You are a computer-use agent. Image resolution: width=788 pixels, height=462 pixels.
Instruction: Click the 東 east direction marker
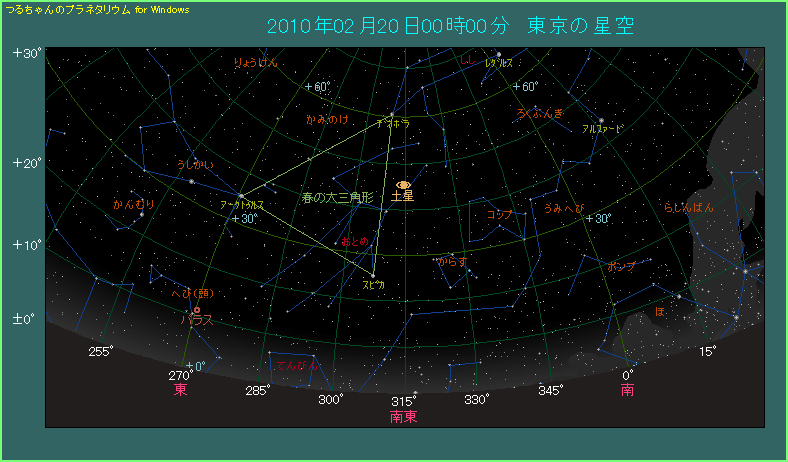point(181,390)
